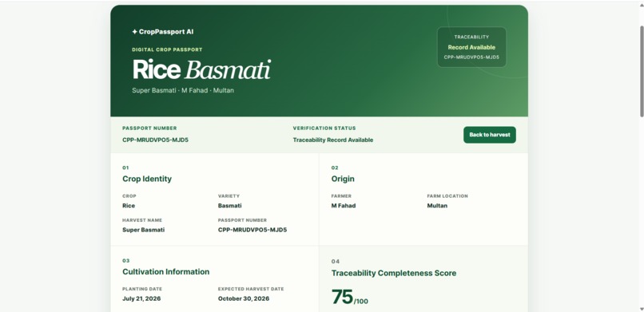Click the Back to harvest button

[490, 135]
